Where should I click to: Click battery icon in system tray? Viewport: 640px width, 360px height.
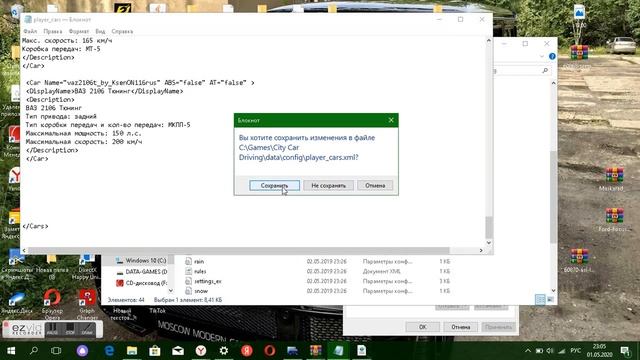(539, 351)
